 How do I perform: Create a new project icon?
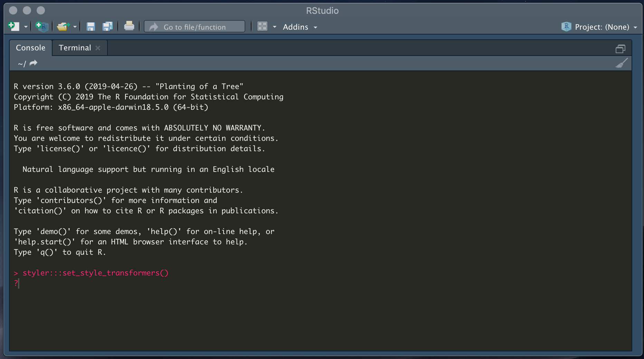pos(42,27)
